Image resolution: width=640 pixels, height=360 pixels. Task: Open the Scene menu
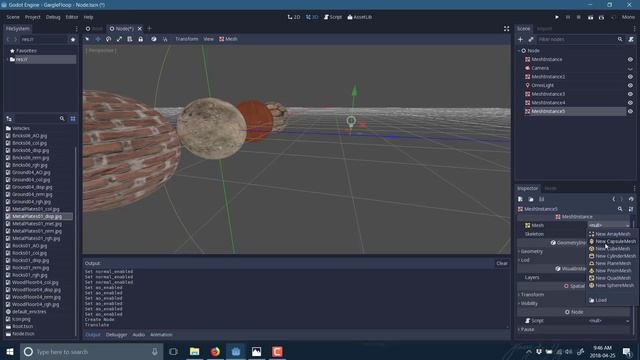(x=13, y=17)
